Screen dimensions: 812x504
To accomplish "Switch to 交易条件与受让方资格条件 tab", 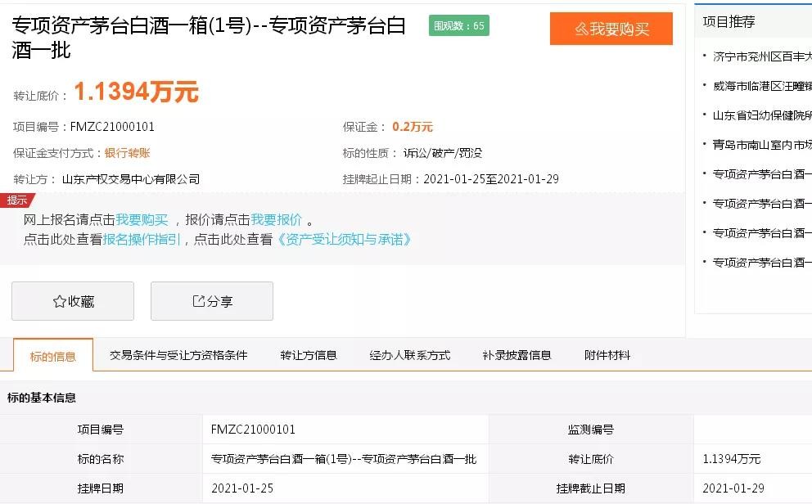I will pos(178,355).
